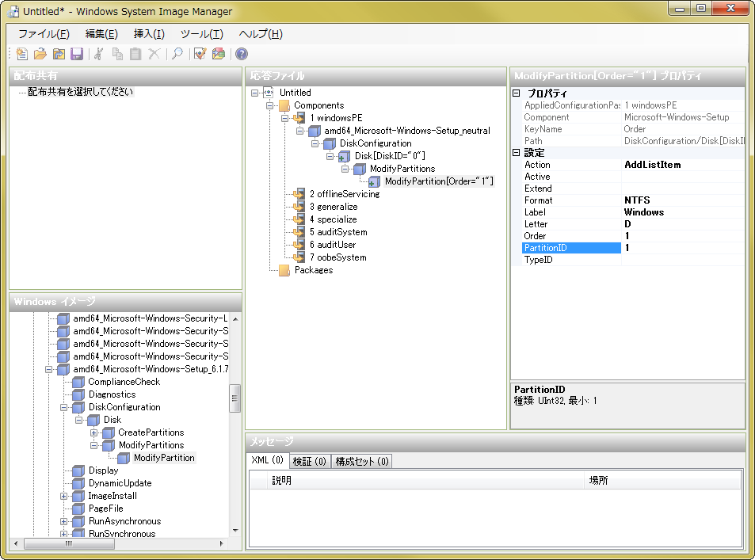The image size is (755, 560).
Task: Click the scroll down arrow in Windows image pane
Action: pyautogui.click(x=235, y=531)
